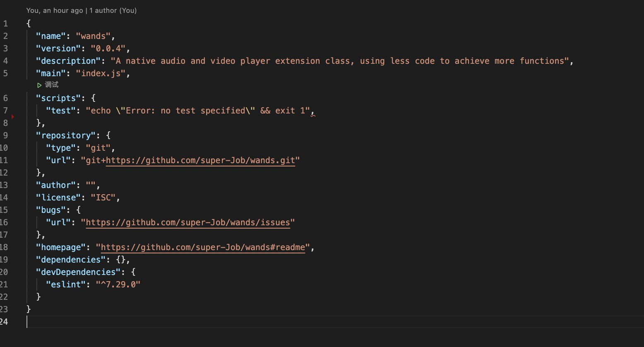Click the git blame author annotation
The width and height of the screenshot is (644, 347).
coord(82,10)
